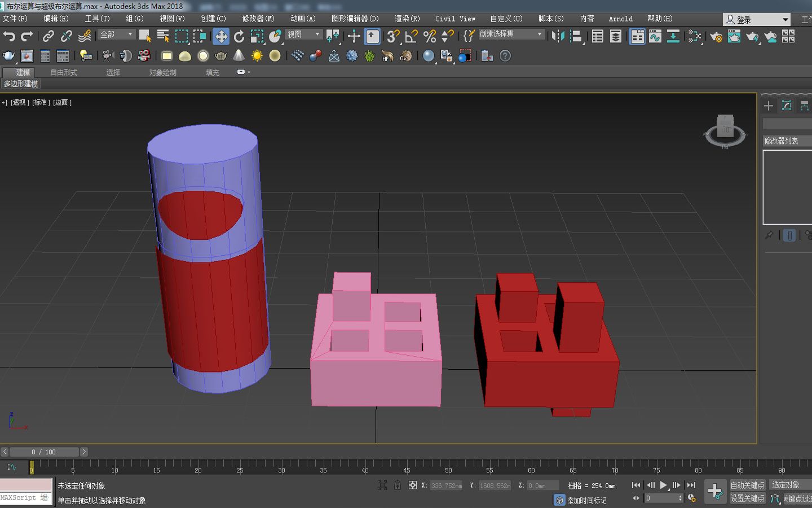Image resolution: width=812 pixels, height=508 pixels.
Task: Activate the Select and Rotate tool
Action: pyautogui.click(x=240, y=36)
